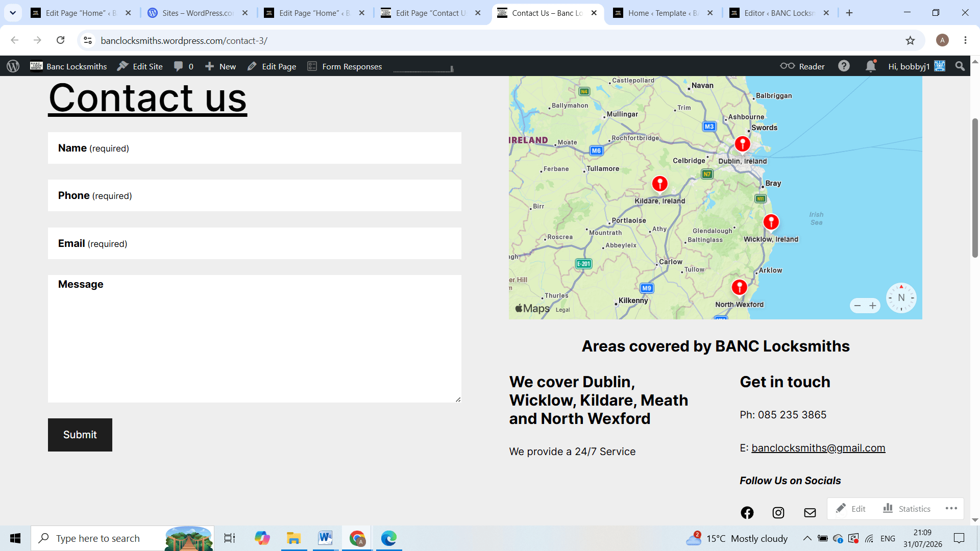Screen dimensions: 980x551
Task: Open the mail envelope social icon
Action: pos(810,513)
